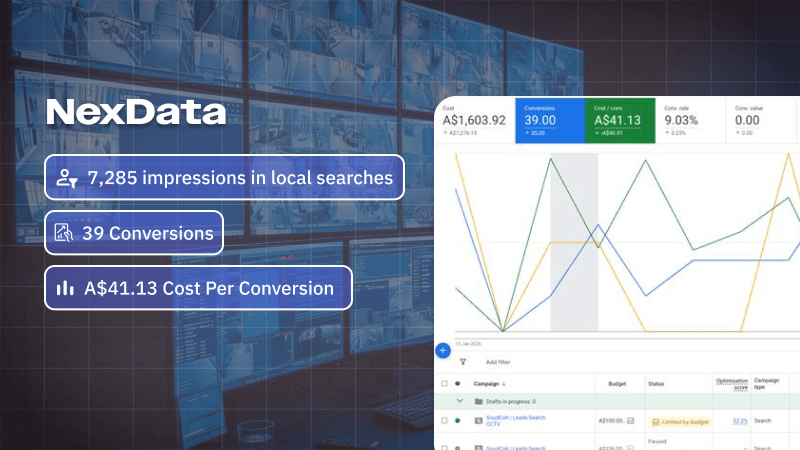The height and width of the screenshot is (450, 800).
Task: Click the 7,285 impressions in local searches badge
Action: click(224, 178)
